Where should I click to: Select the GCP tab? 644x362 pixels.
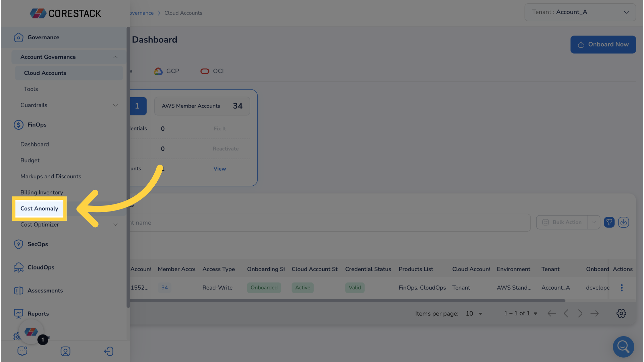coord(167,71)
